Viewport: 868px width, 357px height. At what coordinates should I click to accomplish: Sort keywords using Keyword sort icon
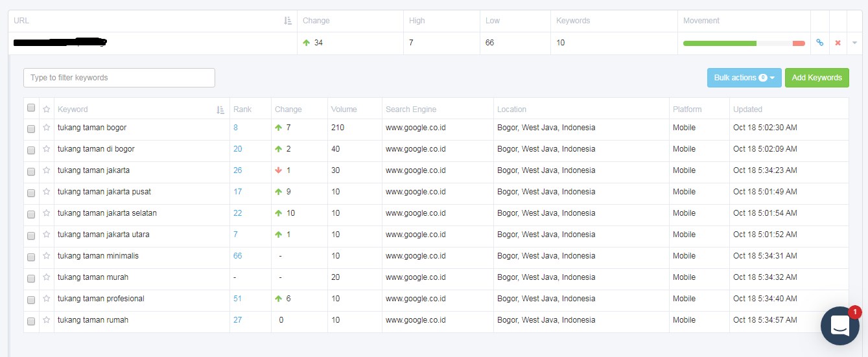point(220,109)
